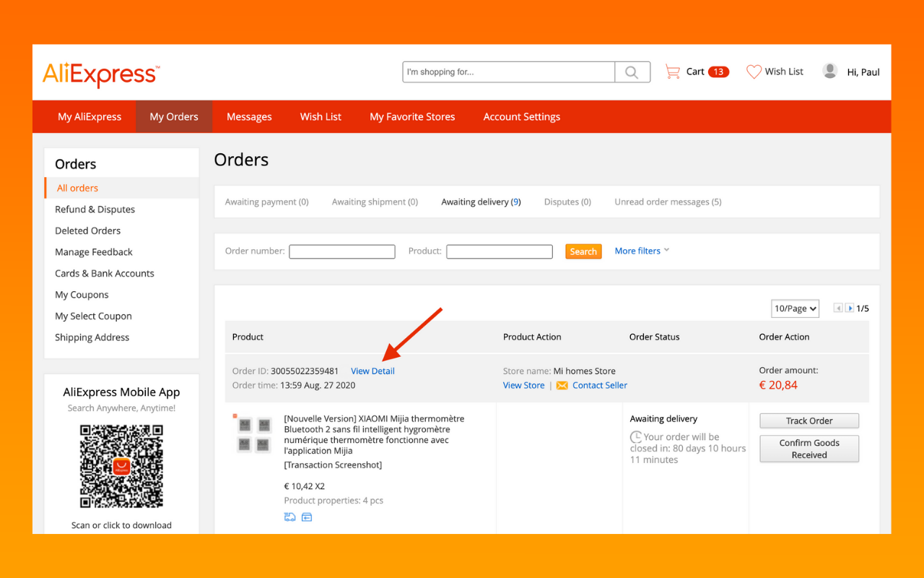The height and width of the screenshot is (578, 924).
Task: Click the next page arrow
Action: pos(849,308)
